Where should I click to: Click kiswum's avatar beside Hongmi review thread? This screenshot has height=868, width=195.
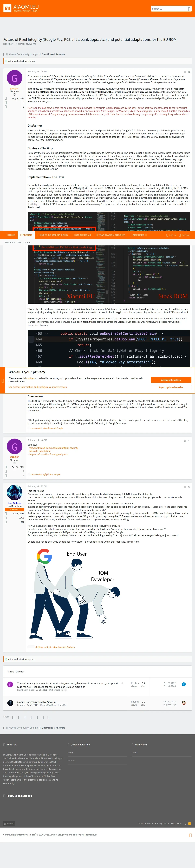(x=10, y=703)
